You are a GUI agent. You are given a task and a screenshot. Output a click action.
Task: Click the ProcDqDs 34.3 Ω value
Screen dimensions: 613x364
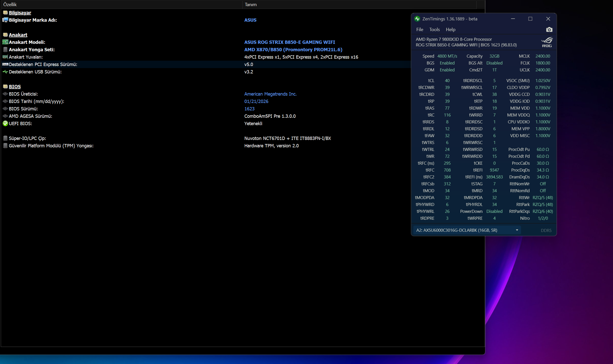[x=543, y=170]
